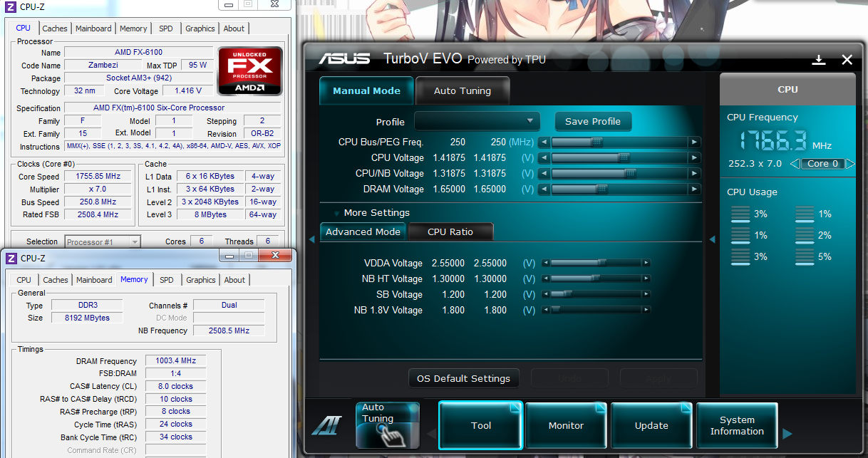Click the bottom bar right arrow
The image size is (868, 458).
[787, 433]
